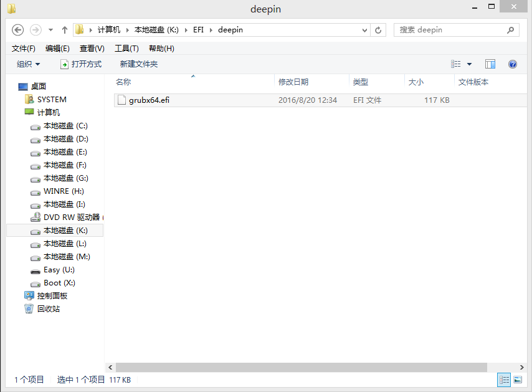Open 本地磁盘 (G:) in the tree
This screenshot has height=392, width=532.
point(59,178)
